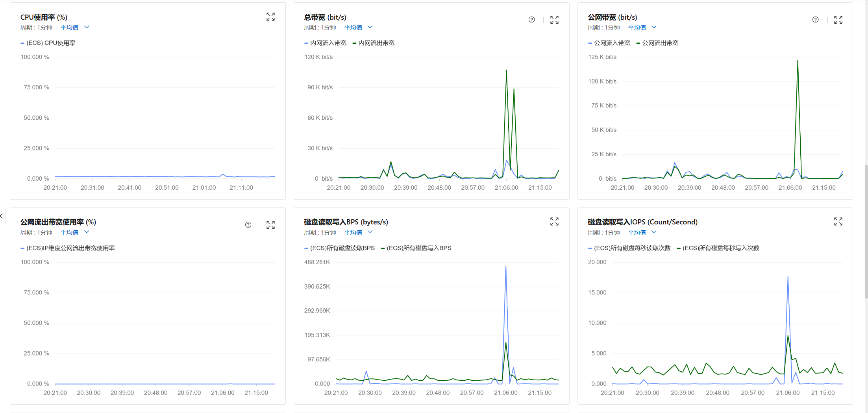Open 平均值 dropdown in 磁盘读取写入BPS chart
Image resolution: width=868 pixels, height=413 pixels.
coord(358,232)
